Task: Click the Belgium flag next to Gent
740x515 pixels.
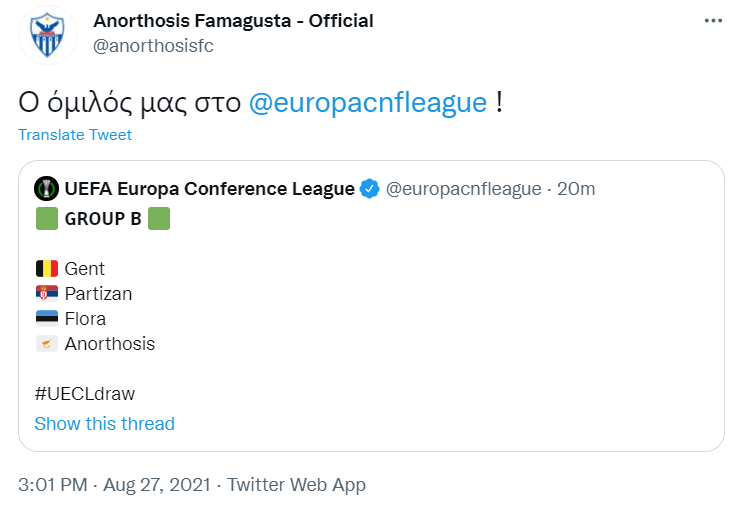Action: coord(47,269)
